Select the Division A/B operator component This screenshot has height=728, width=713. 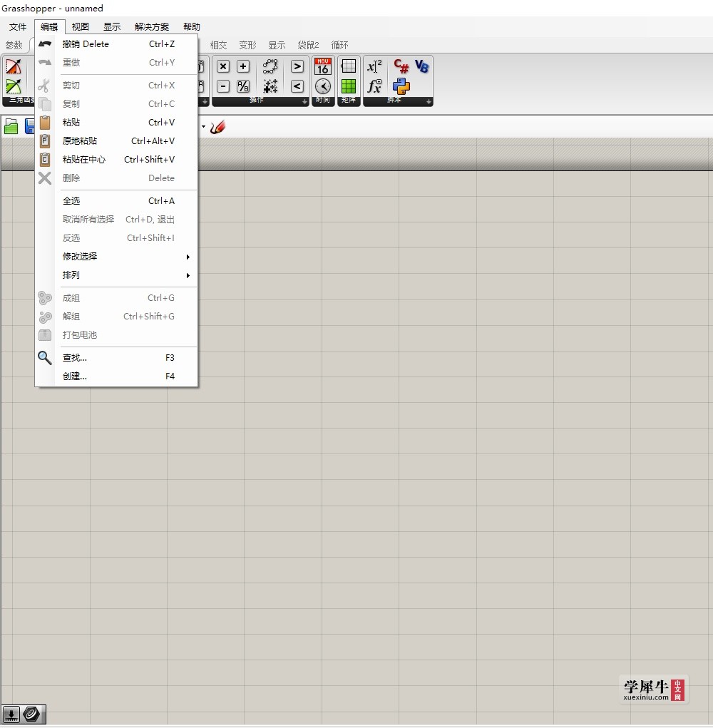click(x=242, y=86)
